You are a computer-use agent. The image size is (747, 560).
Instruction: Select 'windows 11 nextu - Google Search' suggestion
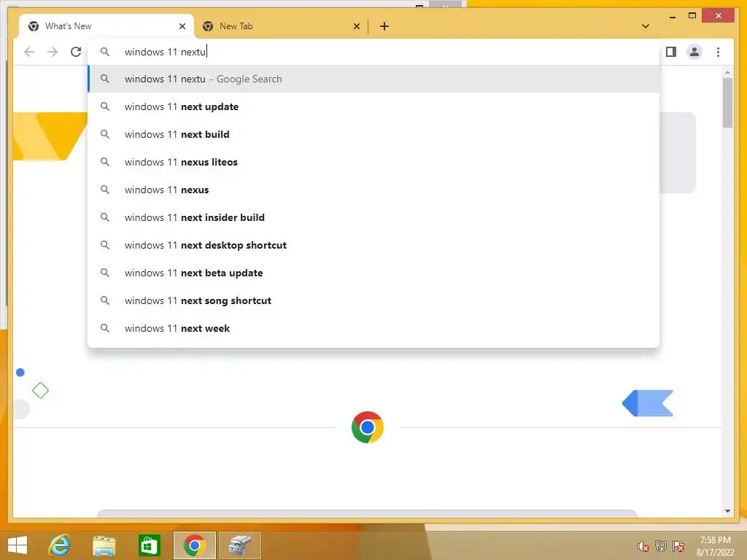pos(373,79)
